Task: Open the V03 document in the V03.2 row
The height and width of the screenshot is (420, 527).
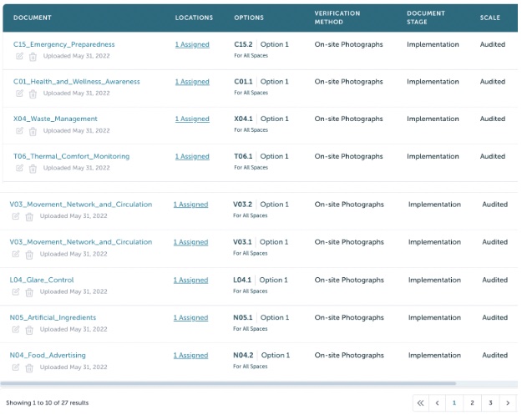Action: coord(81,205)
